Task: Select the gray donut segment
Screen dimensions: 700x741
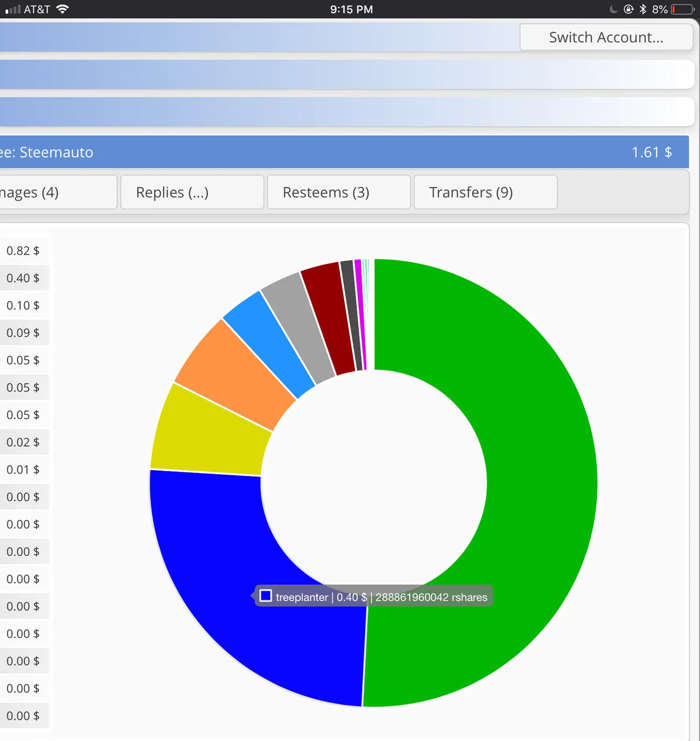Action: (x=298, y=324)
